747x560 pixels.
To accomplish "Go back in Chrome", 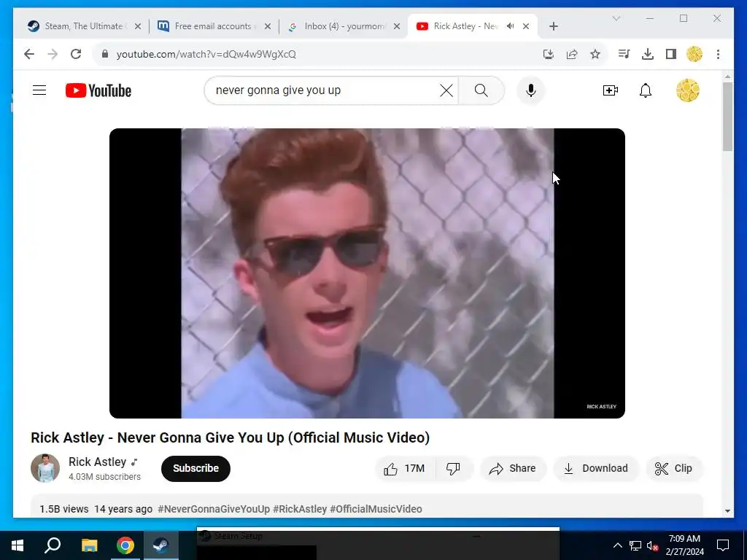I will click(x=29, y=54).
